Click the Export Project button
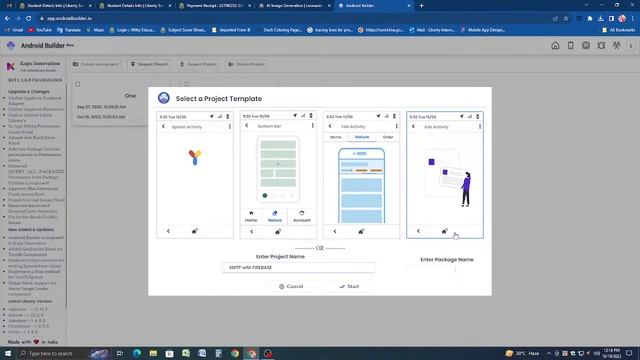Image resolution: width=640 pixels, height=360 pixels. pos(199,64)
